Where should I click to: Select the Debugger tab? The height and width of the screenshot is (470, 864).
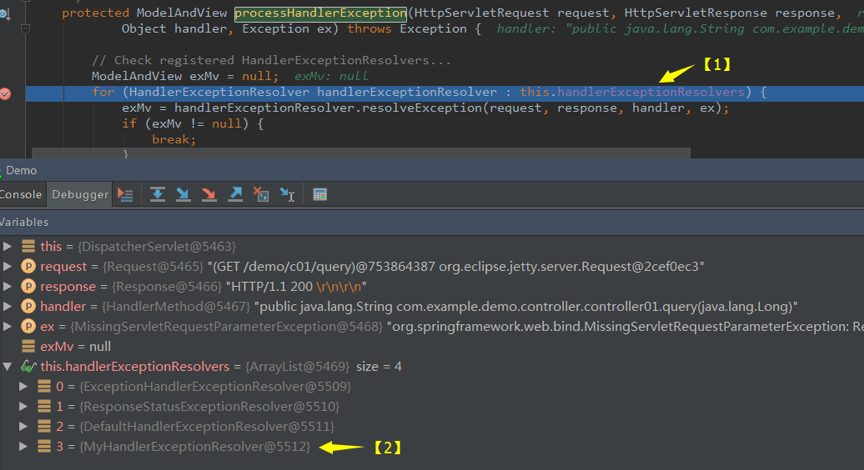[x=80, y=195]
